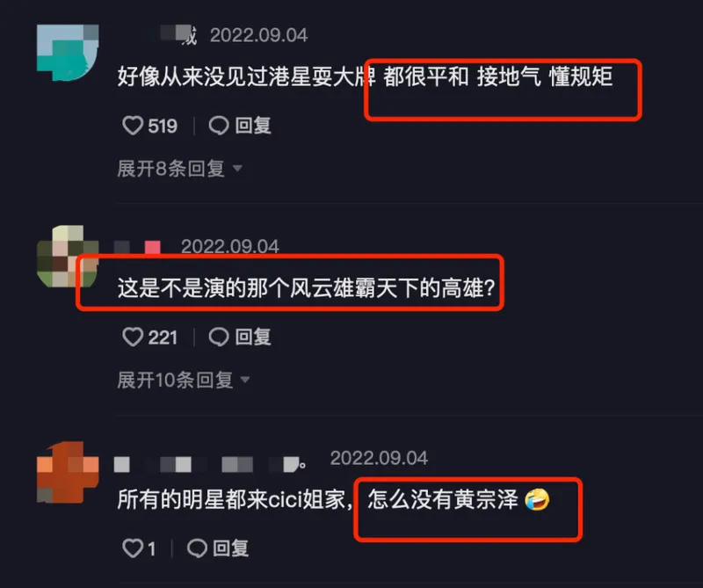Open the teal avatar of first commenter
703x588 pixels.
pyautogui.click(x=68, y=53)
